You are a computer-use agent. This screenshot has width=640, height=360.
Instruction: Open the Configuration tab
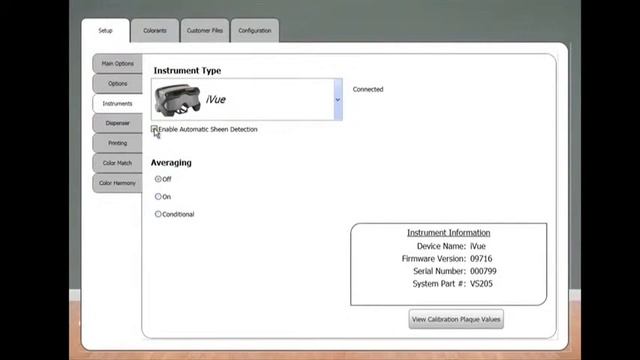pos(255,31)
